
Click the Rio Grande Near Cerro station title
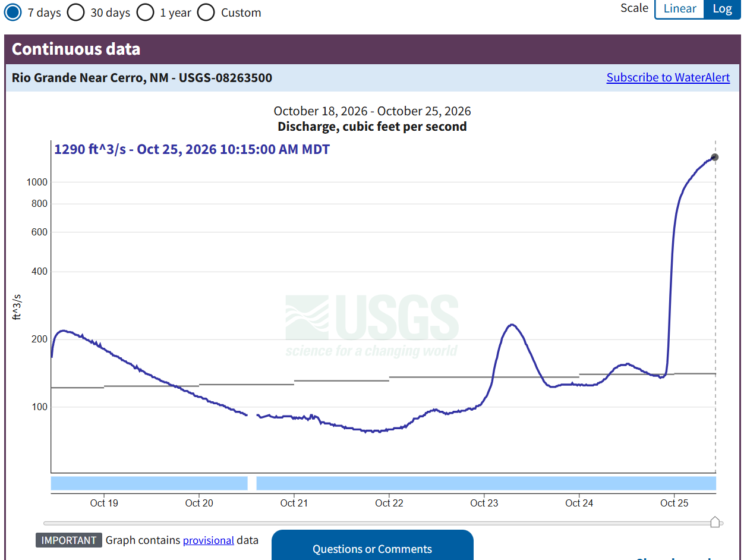(142, 78)
